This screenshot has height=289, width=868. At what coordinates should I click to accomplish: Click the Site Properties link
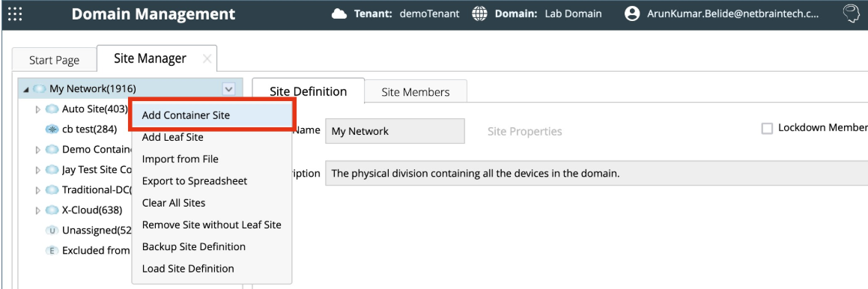tap(525, 132)
